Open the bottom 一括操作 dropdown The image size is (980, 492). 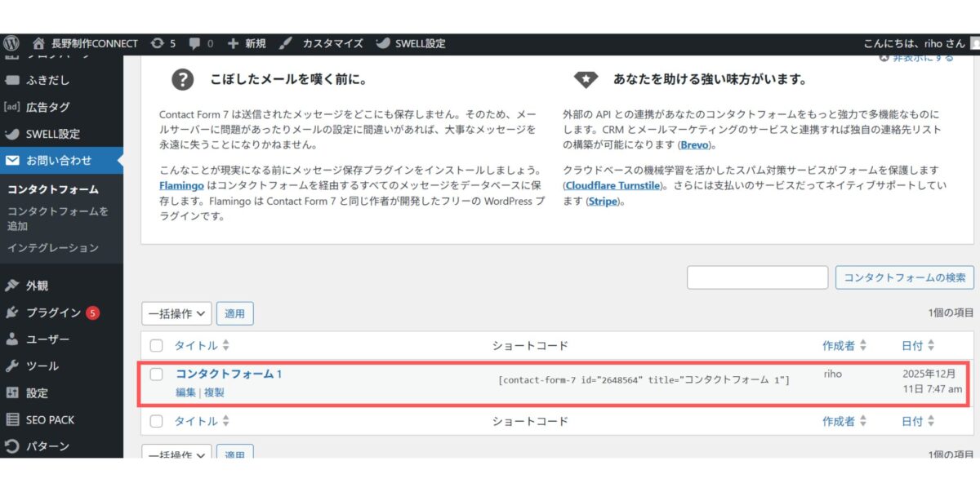point(176,456)
